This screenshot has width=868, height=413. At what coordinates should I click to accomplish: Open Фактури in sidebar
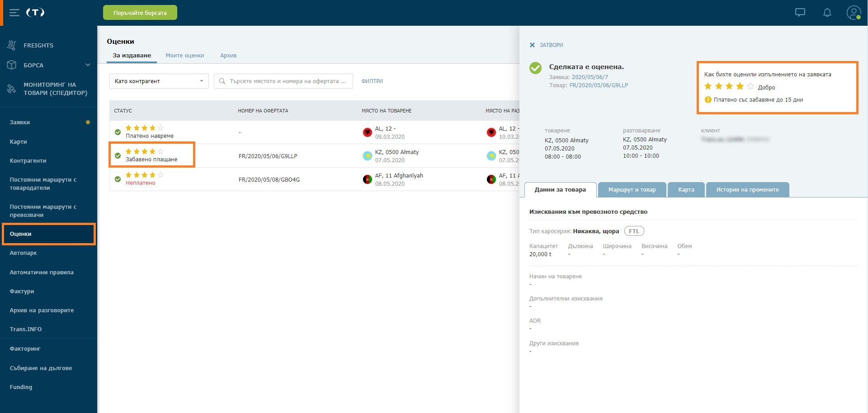click(x=22, y=291)
